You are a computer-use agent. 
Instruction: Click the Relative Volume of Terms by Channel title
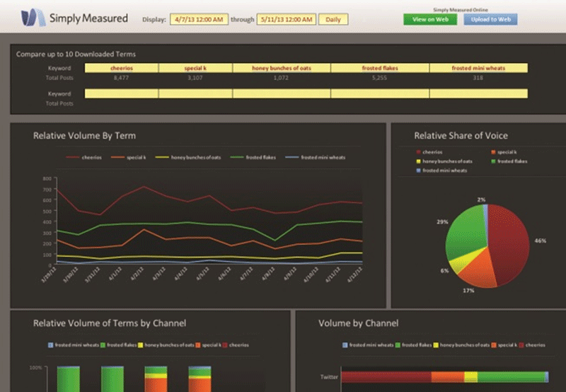(x=110, y=323)
